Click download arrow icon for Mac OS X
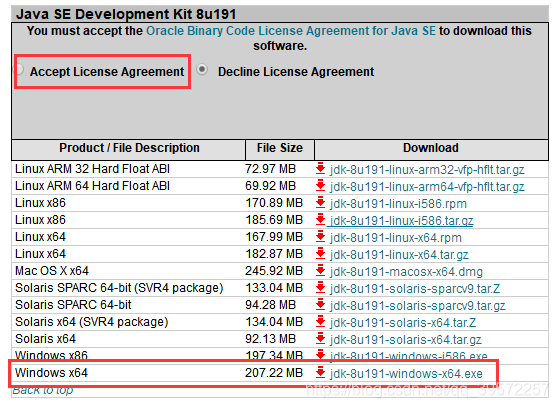This screenshot has height=408, width=559. tap(320, 271)
